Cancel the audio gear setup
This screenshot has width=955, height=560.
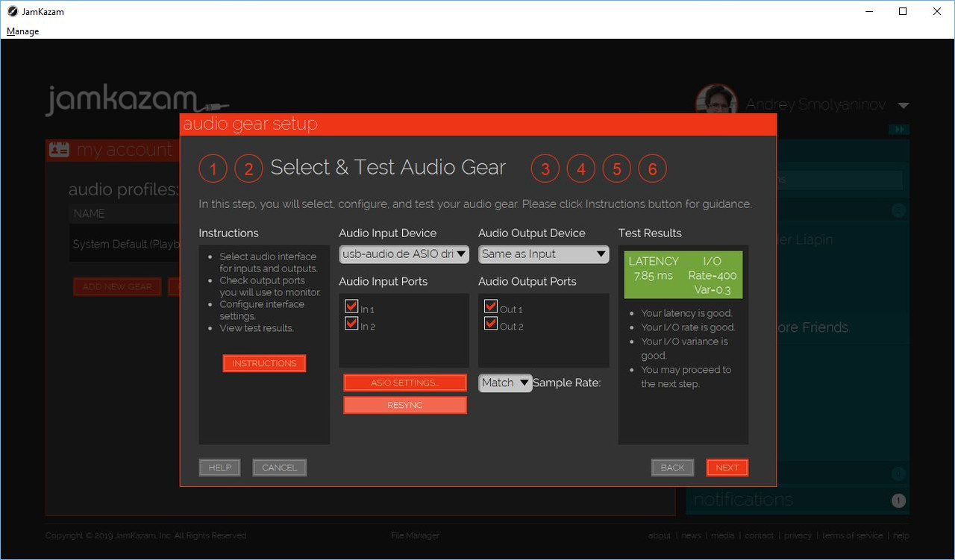tap(280, 468)
